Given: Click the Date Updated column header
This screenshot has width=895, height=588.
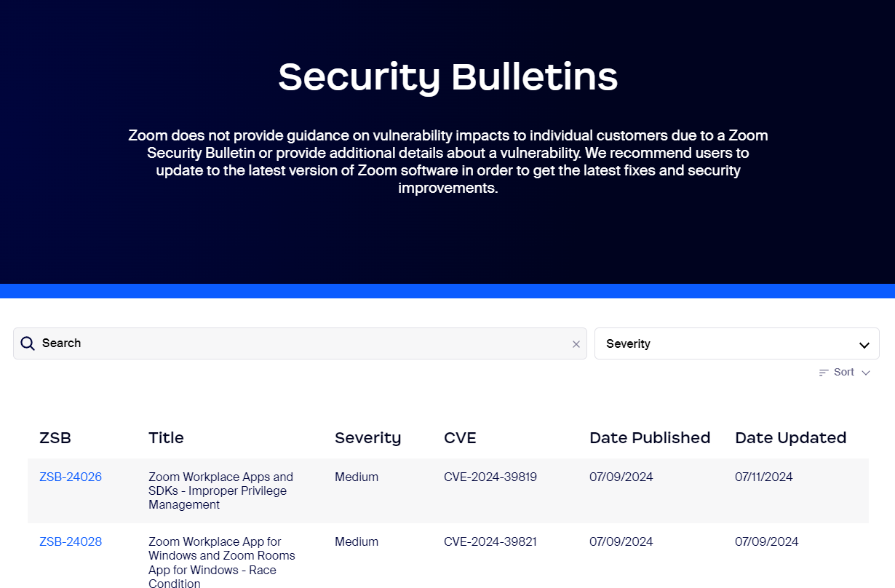Looking at the screenshot, I should pyautogui.click(x=791, y=438).
